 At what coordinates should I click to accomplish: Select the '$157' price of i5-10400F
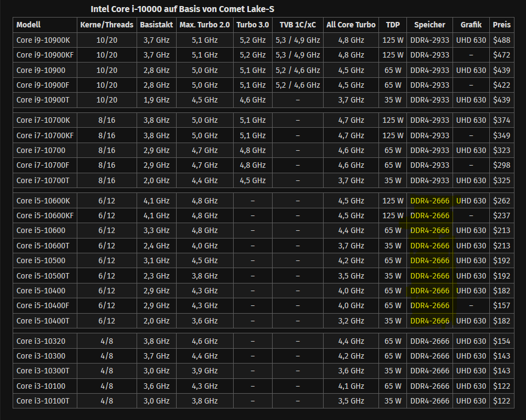(501, 305)
